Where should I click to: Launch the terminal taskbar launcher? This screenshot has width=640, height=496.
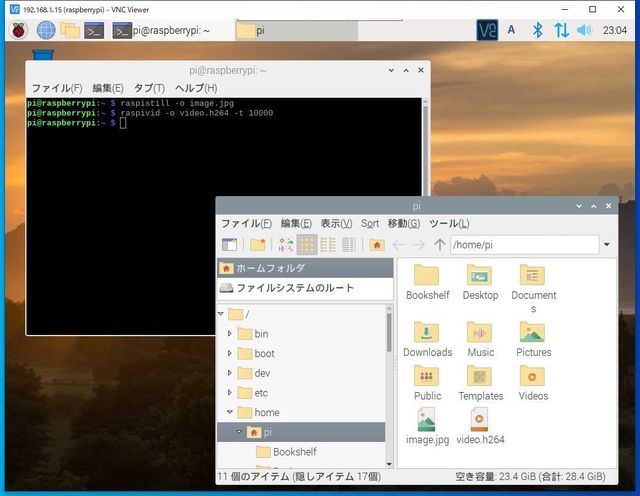coord(94,31)
